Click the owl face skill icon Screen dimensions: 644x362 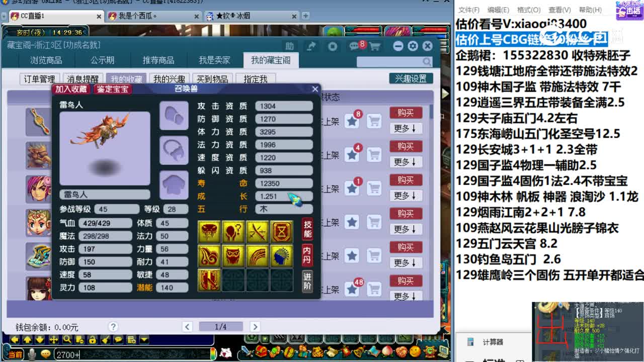pos(233,256)
